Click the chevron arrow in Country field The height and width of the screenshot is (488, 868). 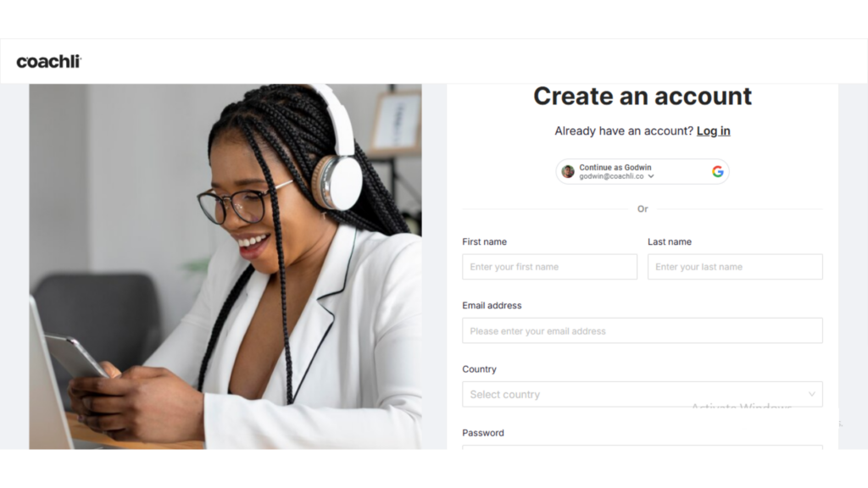(811, 395)
